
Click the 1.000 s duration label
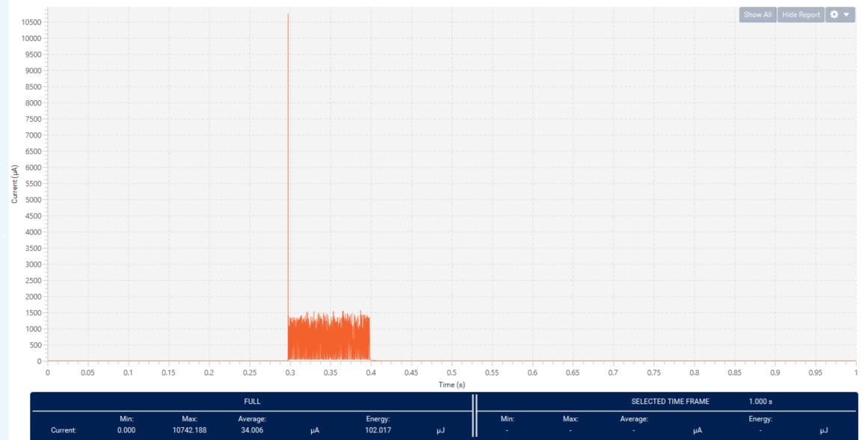(x=760, y=401)
